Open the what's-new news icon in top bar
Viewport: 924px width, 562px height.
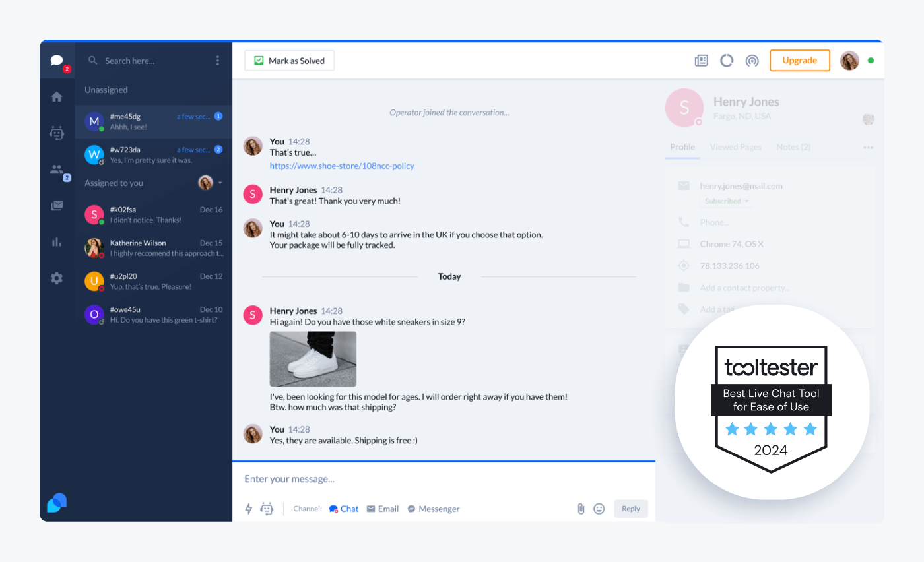pos(700,60)
